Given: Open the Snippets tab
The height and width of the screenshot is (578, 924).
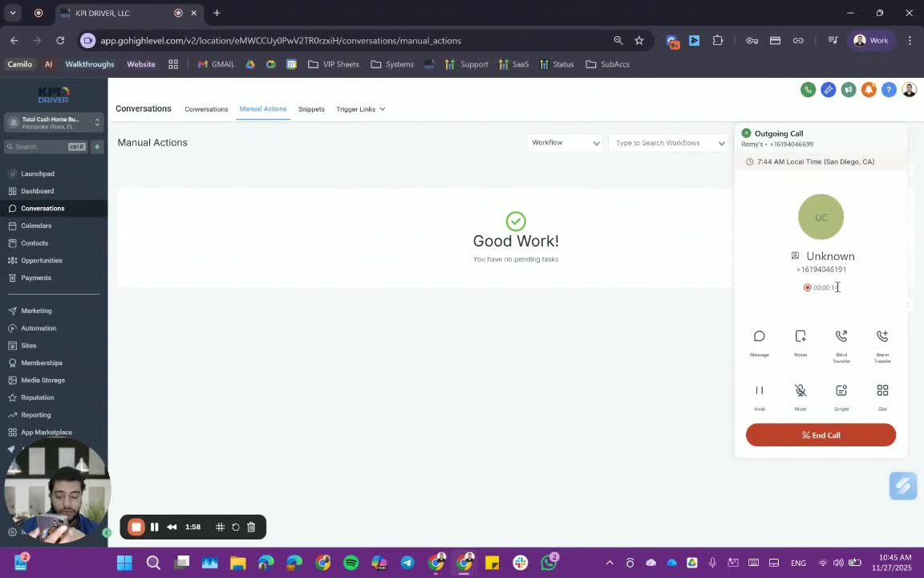Looking at the screenshot, I should tap(311, 109).
